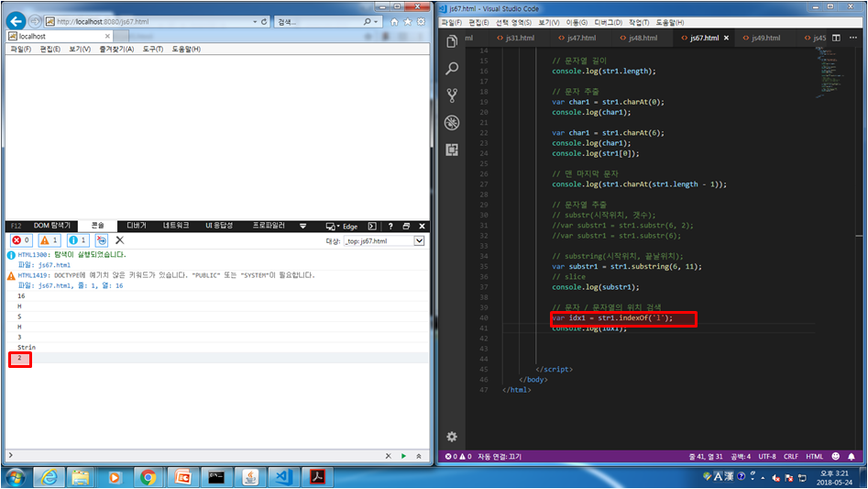Open the Manage gear icon in VS Code

click(452, 437)
